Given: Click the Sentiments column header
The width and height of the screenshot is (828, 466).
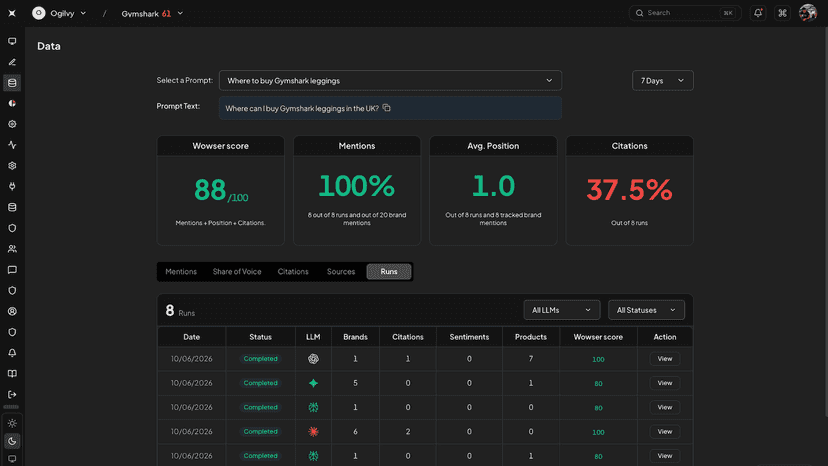Looking at the screenshot, I should 469,337.
